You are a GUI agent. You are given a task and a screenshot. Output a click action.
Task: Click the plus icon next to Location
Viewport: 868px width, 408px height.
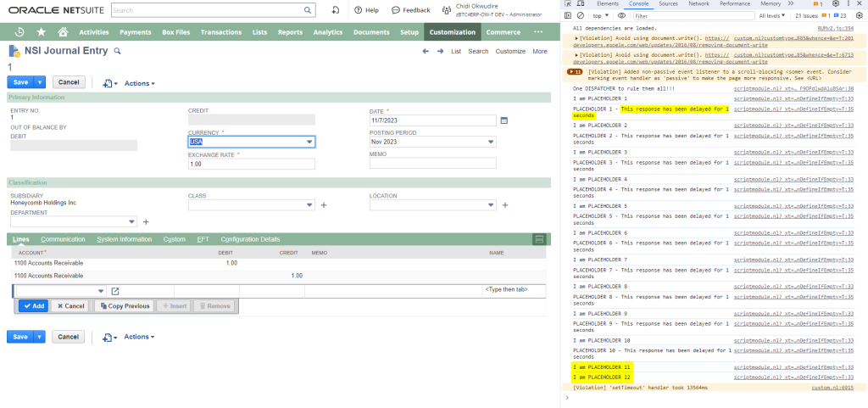[505, 205]
